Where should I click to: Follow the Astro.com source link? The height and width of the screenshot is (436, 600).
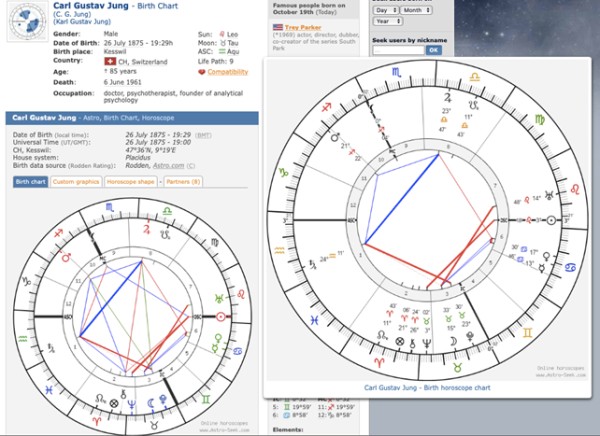167,165
